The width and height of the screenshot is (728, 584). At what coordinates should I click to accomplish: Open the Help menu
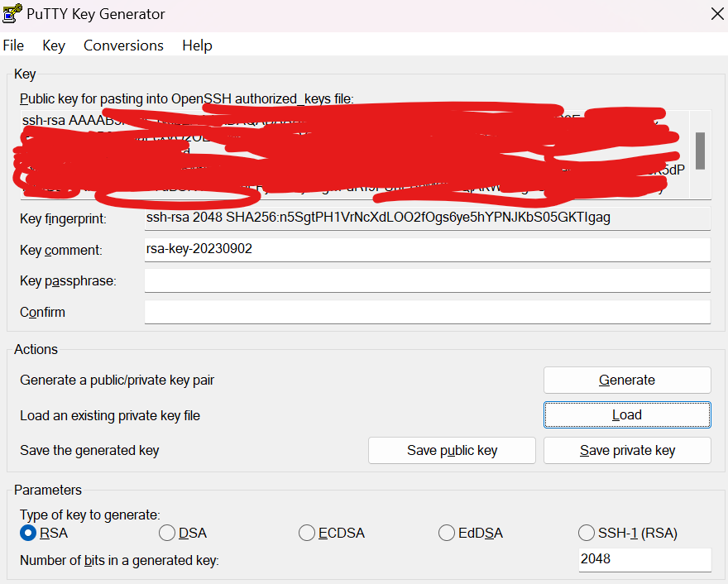pyautogui.click(x=198, y=45)
